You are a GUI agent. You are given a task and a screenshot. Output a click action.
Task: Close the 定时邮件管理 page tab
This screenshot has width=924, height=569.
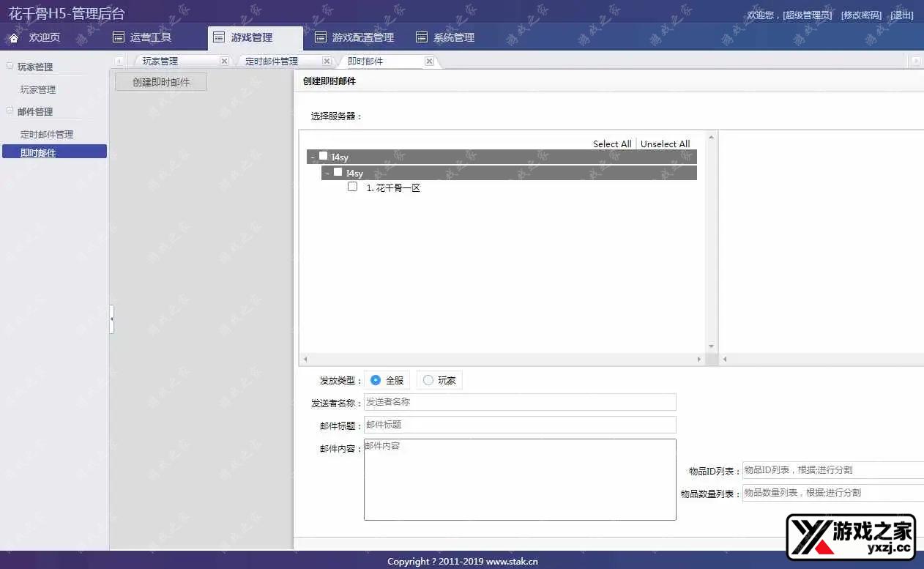pyautogui.click(x=327, y=62)
